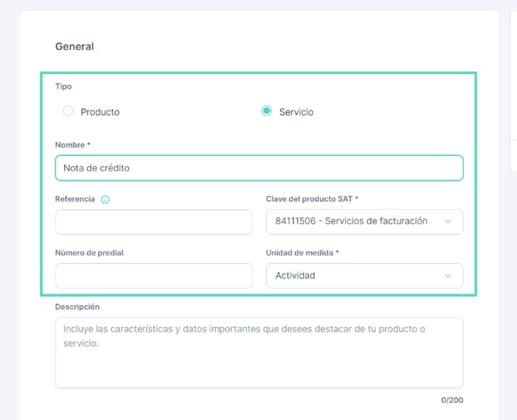Open the Referencia info tooltip icon

105,199
